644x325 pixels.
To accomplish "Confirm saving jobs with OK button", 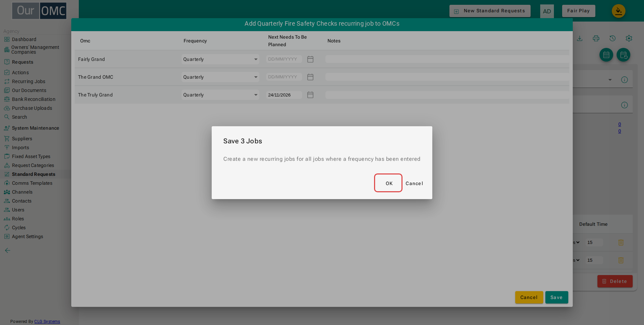I will point(388,183).
